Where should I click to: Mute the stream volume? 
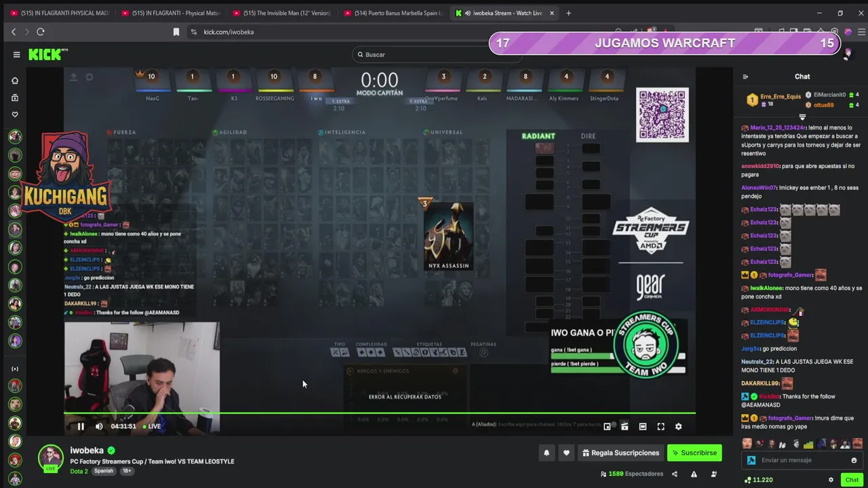pyautogui.click(x=99, y=426)
